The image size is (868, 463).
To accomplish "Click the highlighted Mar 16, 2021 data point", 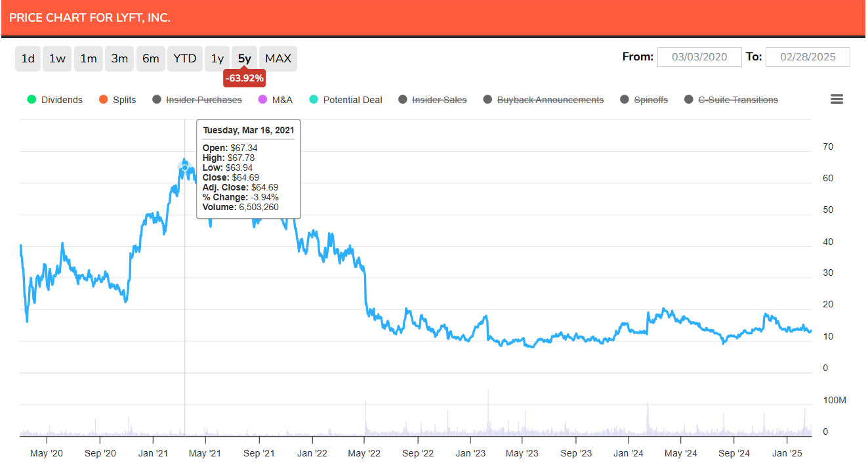I will click(x=185, y=168).
